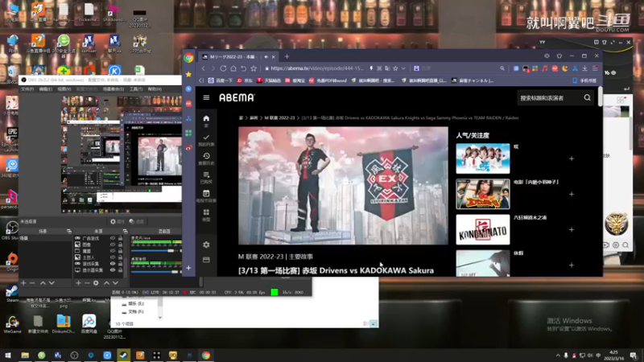This screenshot has height=362, width=644.
Task: Toggle visibility eye of fifth OBS source
Action: [x=113, y=264]
